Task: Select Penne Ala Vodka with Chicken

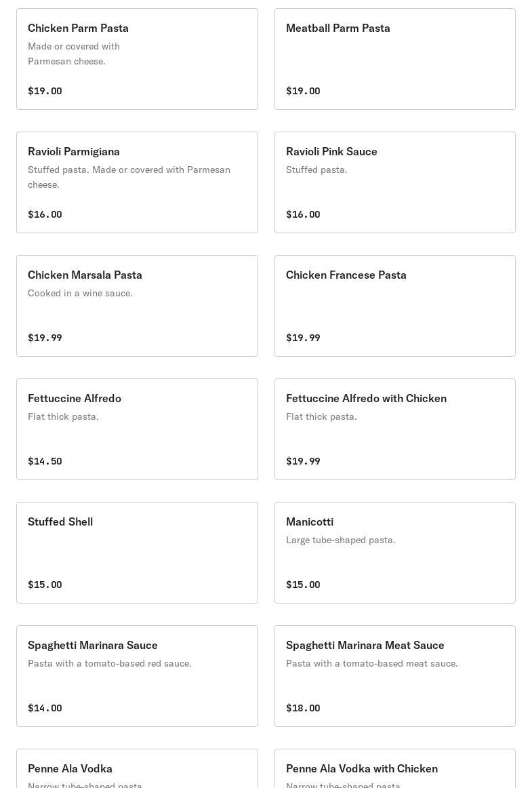Action: pyautogui.click(x=395, y=769)
